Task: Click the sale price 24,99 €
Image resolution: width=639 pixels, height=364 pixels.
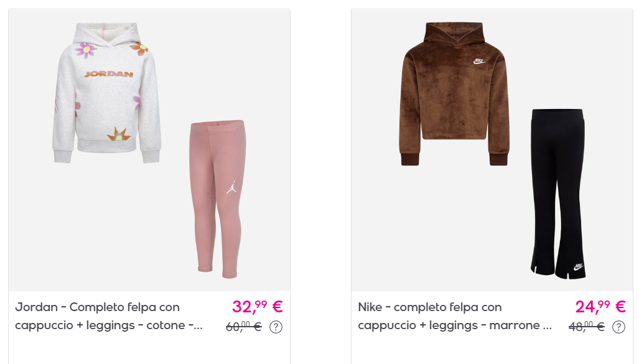Action: pos(600,307)
